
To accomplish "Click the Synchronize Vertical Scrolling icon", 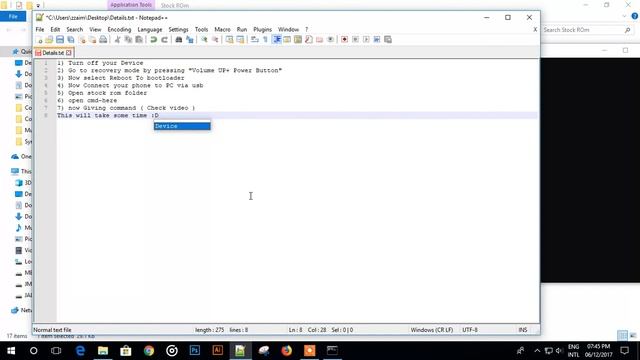I will tap(229, 40).
